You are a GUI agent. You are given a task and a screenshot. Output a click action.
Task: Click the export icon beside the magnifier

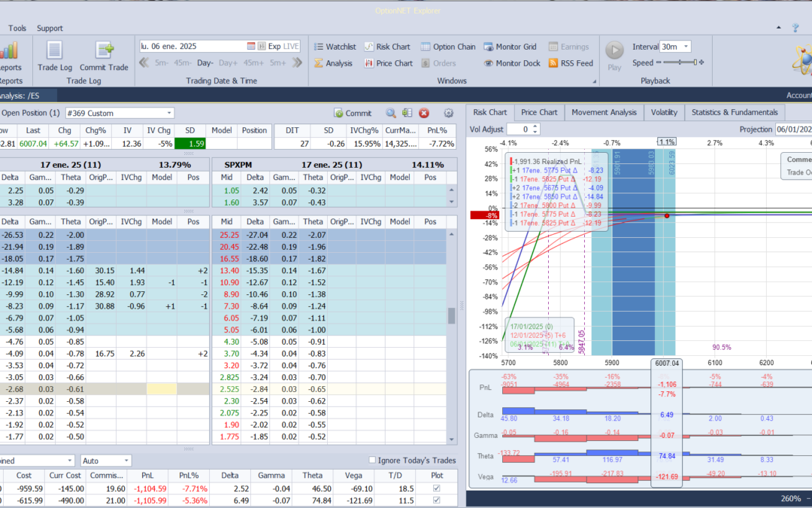pyautogui.click(x=407, y=113)
